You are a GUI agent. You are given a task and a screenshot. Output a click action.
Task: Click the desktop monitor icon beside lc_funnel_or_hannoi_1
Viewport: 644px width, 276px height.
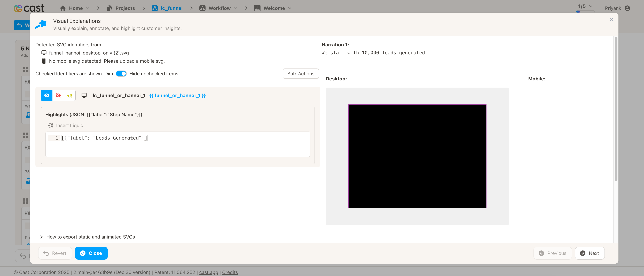click(x=84, y=95)
